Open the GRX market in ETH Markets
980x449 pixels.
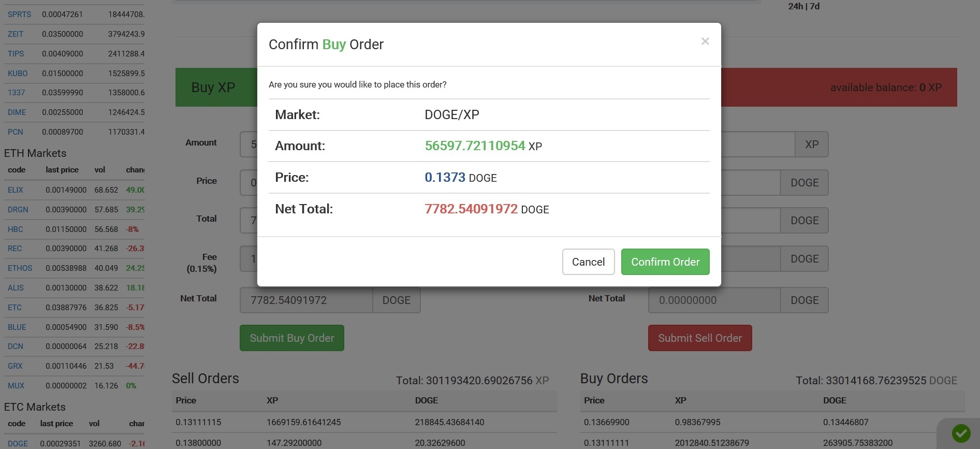coord(15,366)
